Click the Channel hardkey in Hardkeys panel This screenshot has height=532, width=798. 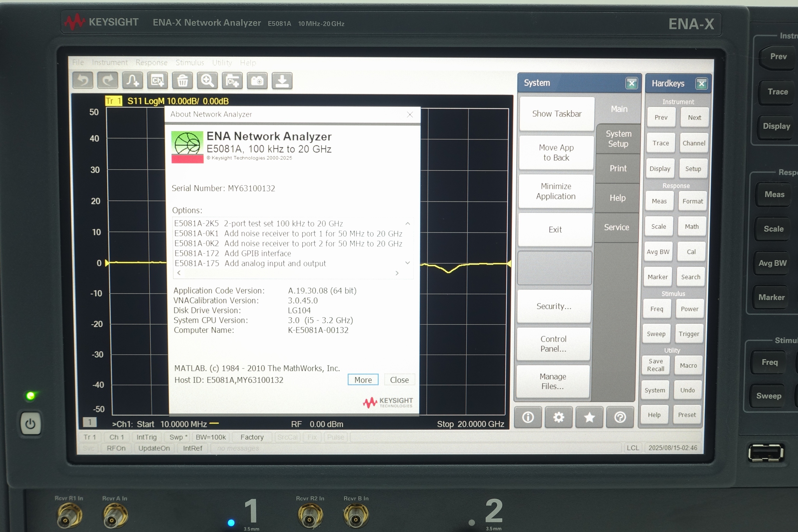[694, 143]
